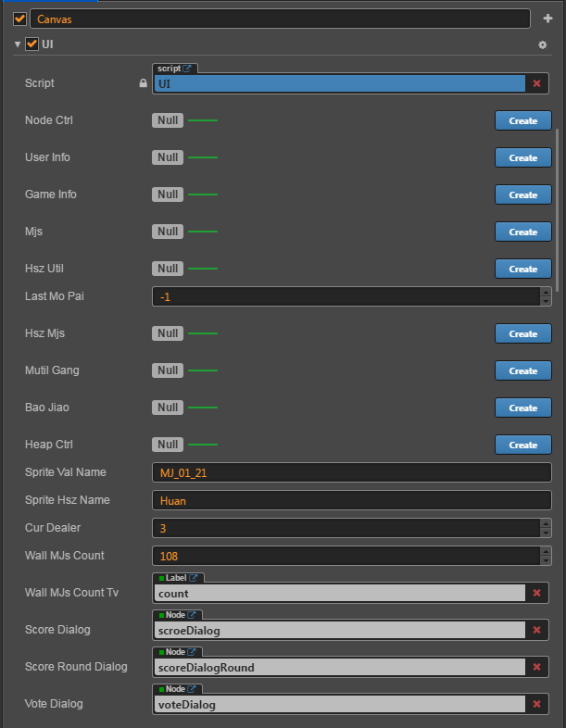The height and width of the screenshot is (728, 566).
Task: Click the Null value of Game Info
Action: tap(168, 195)
